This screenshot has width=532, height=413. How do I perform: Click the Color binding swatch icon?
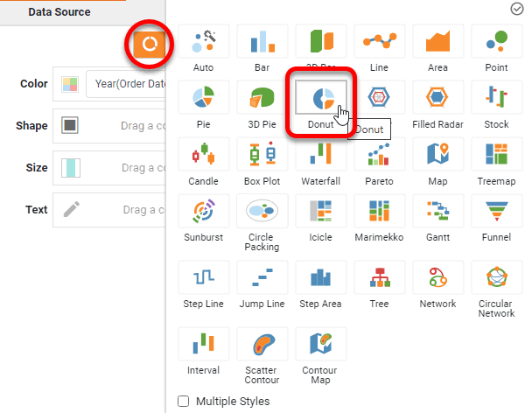pos(70,84)
